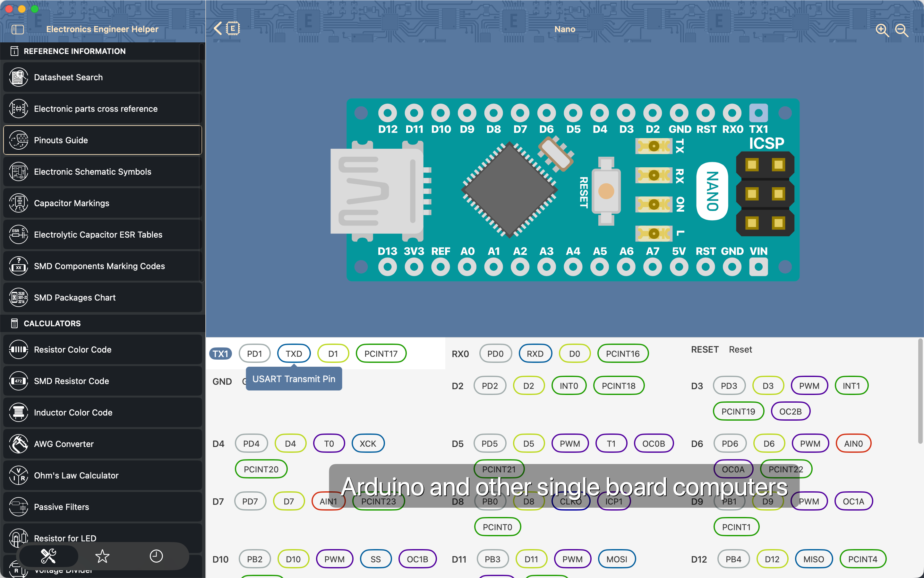This screenshot has width=924, height=578.
Task: Open the Capacitor Markings icon
Action: click(18, 203)
